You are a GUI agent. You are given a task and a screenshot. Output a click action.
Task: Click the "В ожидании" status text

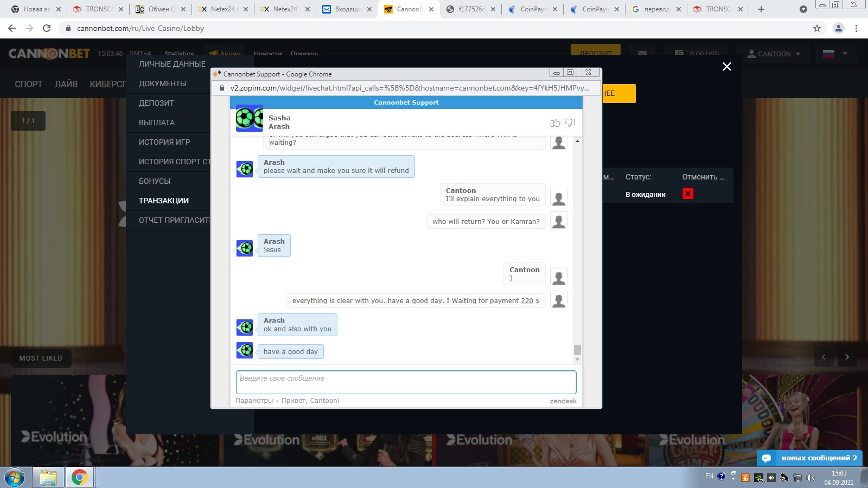pos(646,195)
